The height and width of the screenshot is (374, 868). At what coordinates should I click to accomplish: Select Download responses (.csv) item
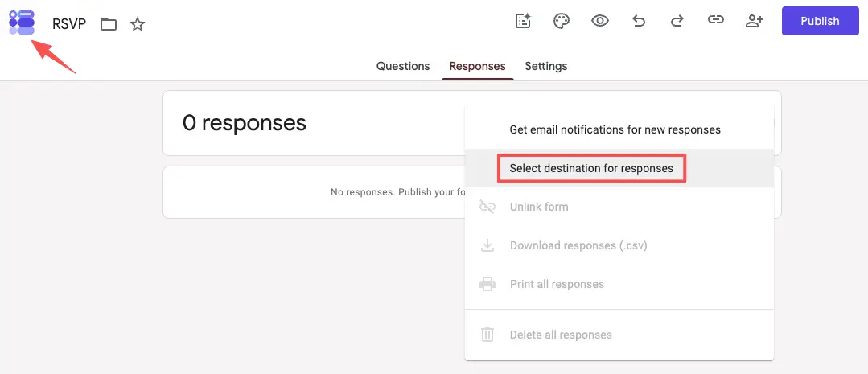(x=619, y=245)
